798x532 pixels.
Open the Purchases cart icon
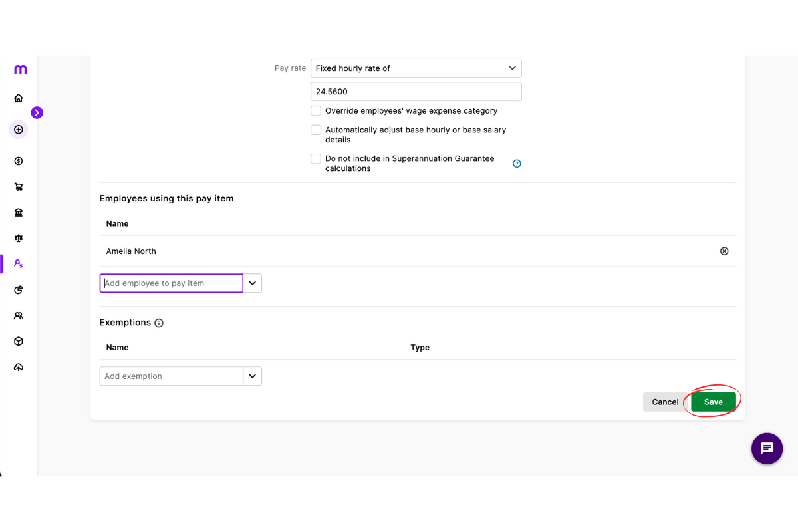point(19,187)
